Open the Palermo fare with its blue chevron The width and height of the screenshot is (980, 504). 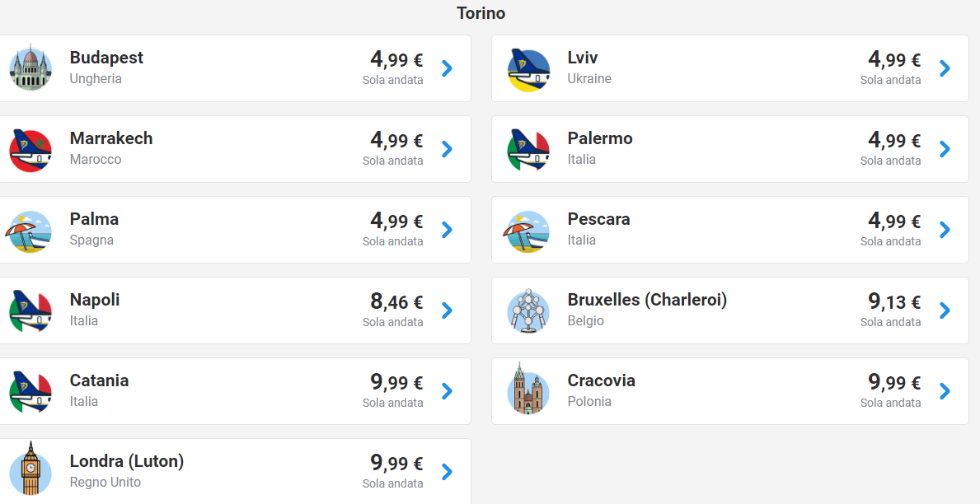pos(945,148)
